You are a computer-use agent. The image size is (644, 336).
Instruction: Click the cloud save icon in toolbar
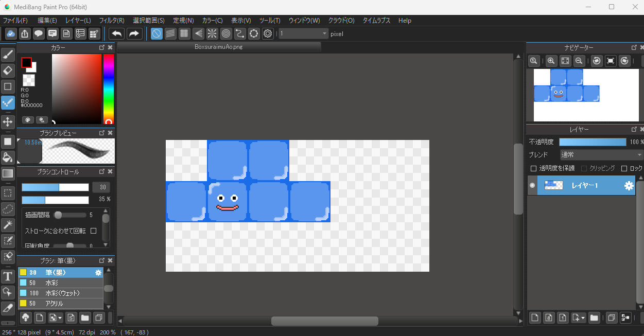pyautogui.click(x=11, y=34)
